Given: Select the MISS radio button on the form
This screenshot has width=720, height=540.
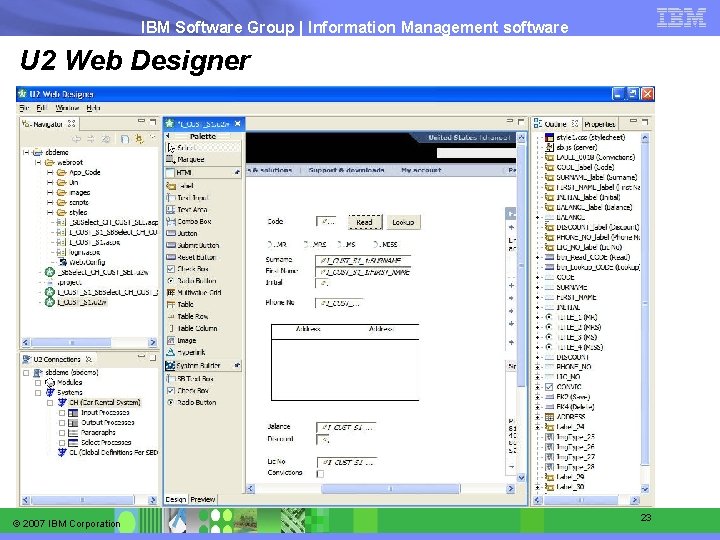Looking at the screenshot, I should [x=376, y=244].
